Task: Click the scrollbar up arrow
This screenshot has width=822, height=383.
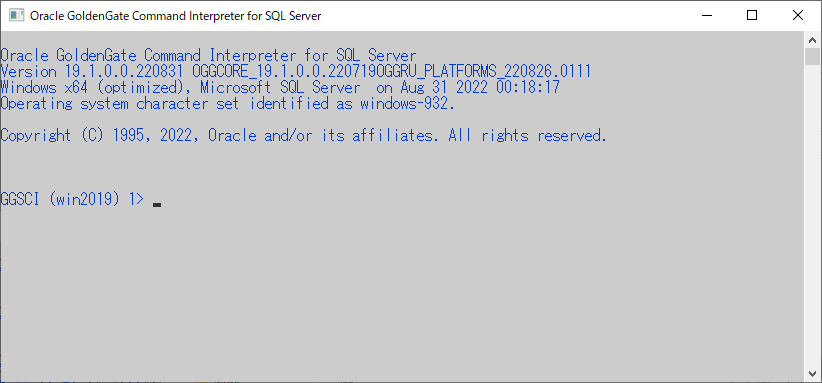Action: pyautogui.click(x=813, y=40)
